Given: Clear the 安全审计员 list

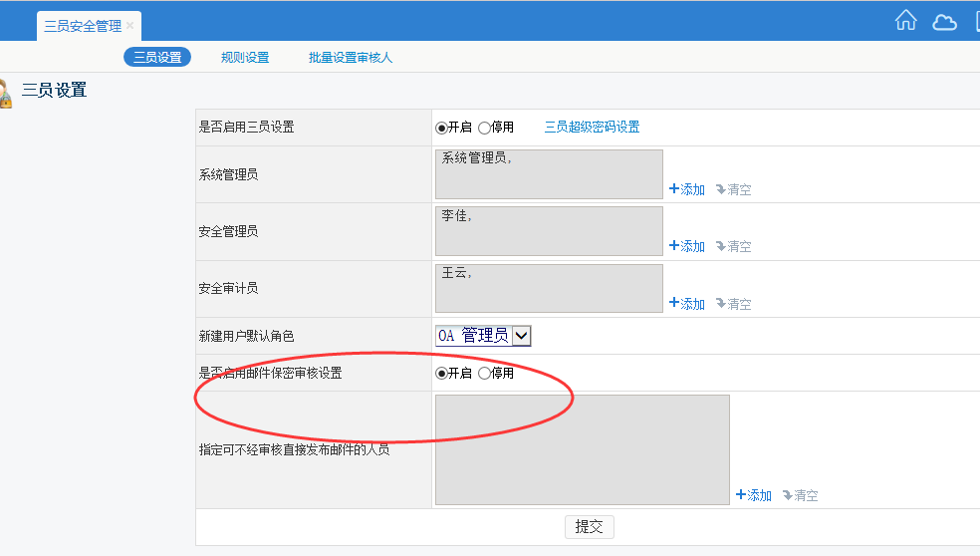Looking at the screenshot, I should point(734,304).
